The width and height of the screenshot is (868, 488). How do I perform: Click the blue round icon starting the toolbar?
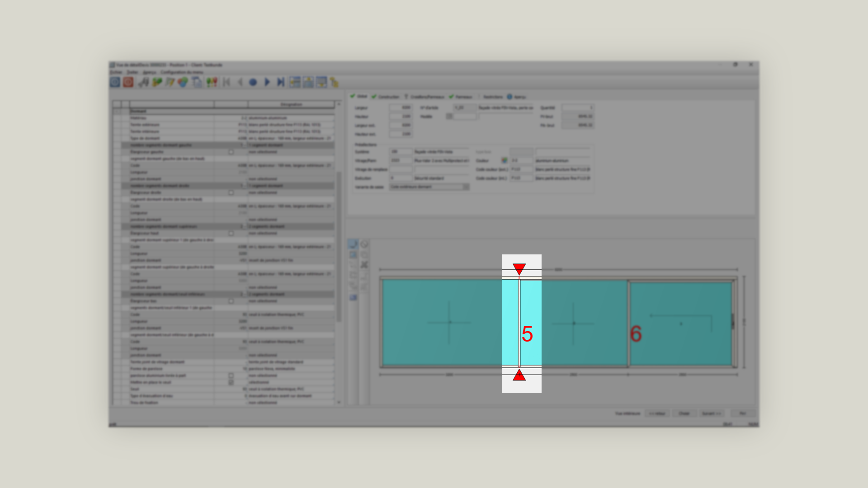(x=115, y=82)
